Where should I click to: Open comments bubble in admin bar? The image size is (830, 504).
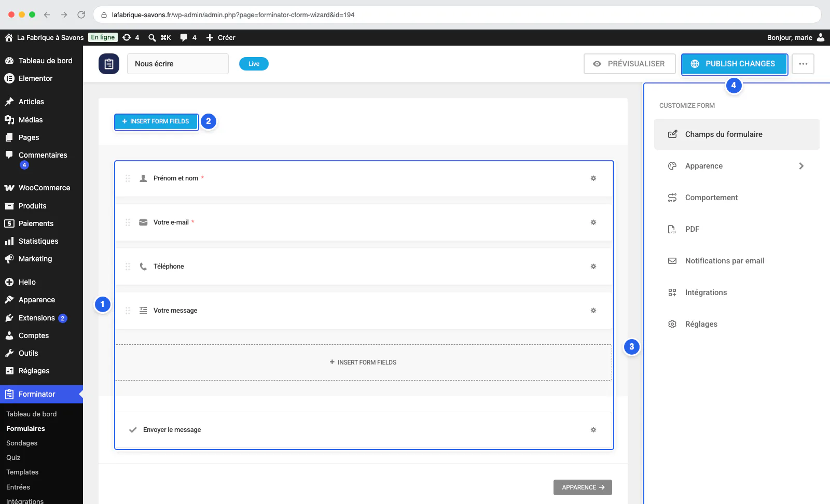click(184, 37)
